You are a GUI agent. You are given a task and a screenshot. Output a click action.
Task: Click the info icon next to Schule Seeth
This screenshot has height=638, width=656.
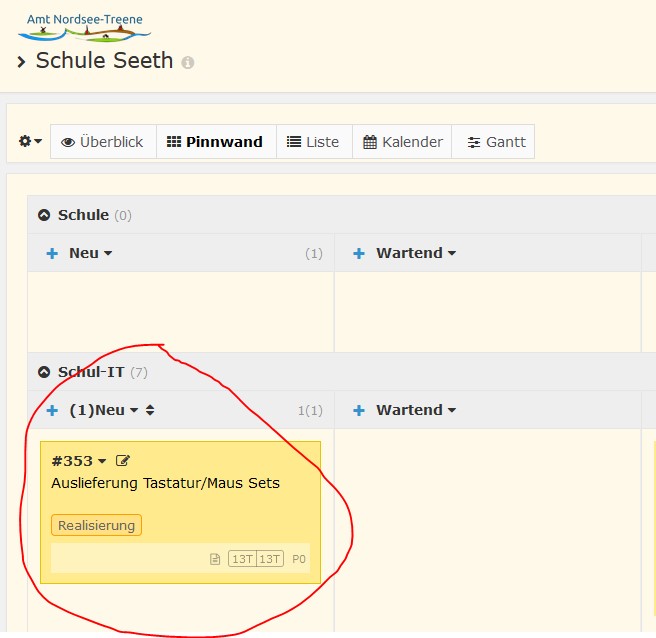pyautogui.click(x=188, y=62)
